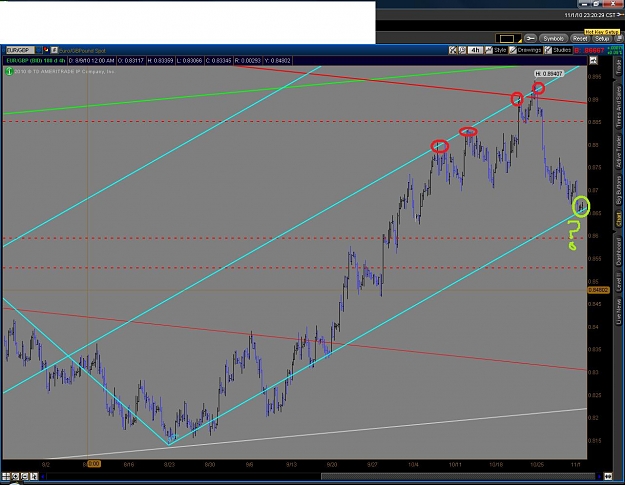Click the highlighted 0:00 time marker on axis
This screenshot has height=485, width=625.
[92, 464]
